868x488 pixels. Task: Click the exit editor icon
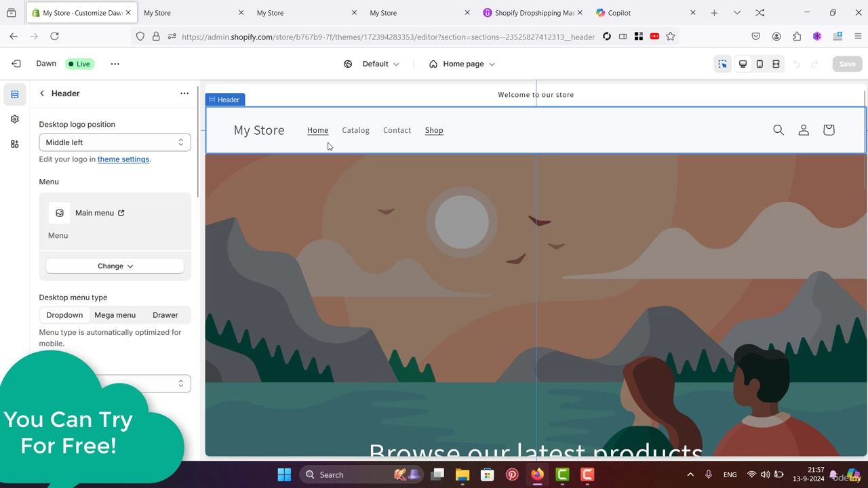coord(16,64)
